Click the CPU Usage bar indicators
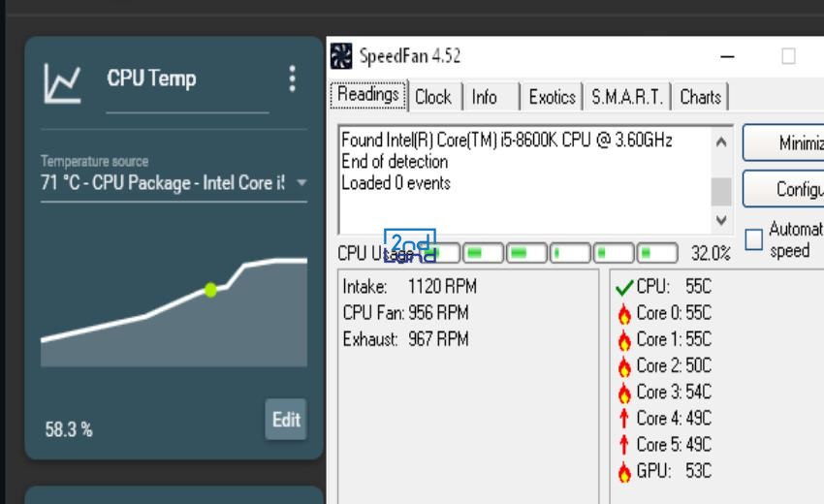The width and height of the screenshot is (824, 504). (x=551, y=254)
